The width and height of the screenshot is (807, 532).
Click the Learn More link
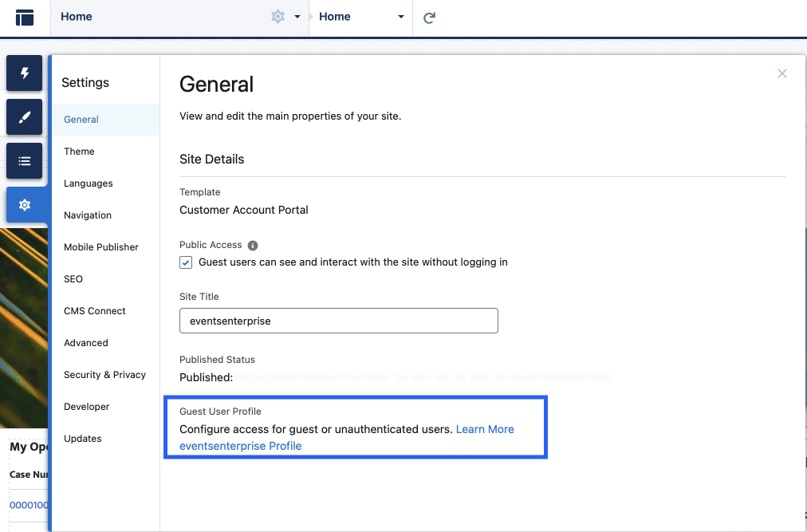tap(485, 429)
